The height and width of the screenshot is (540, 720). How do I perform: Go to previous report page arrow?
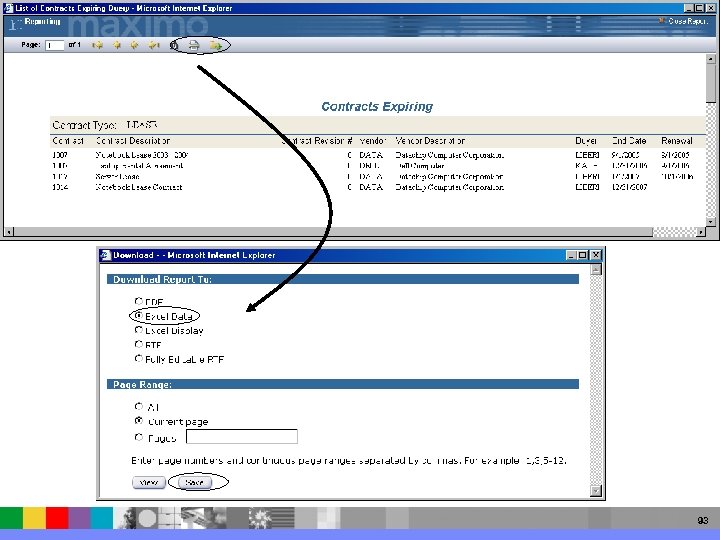pos(117,45)
